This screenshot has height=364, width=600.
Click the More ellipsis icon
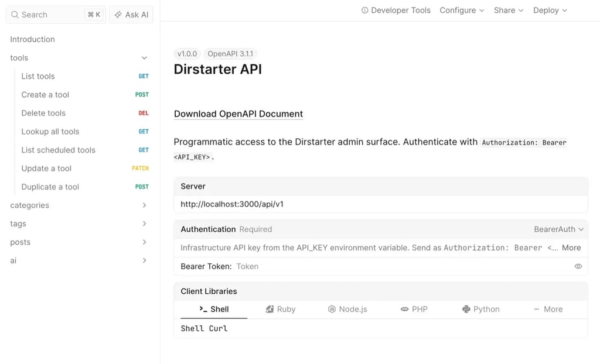click(537, 309)
